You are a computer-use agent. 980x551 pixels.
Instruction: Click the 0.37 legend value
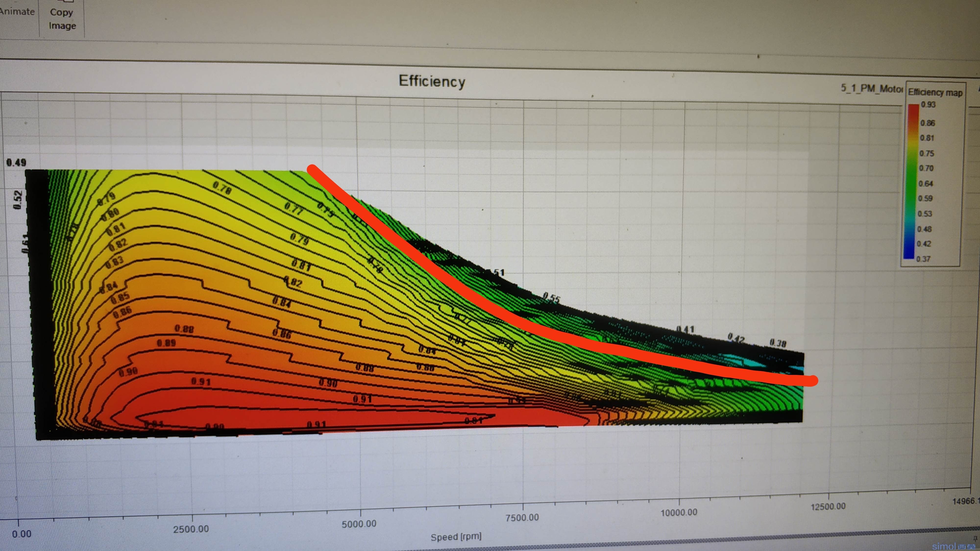point(923,259)
